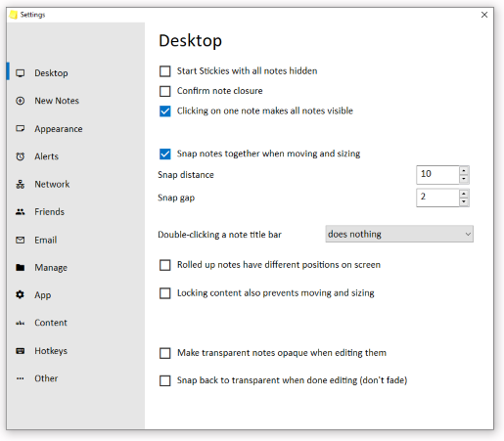The height and width of the screenshot is (441, 504).
Task: Click inside the Snap distance value field
Action: (x=437, y=175)
